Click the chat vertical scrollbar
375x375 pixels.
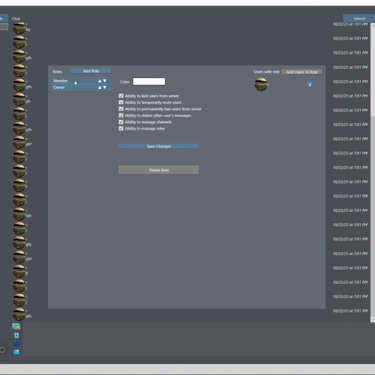[373, 172]
